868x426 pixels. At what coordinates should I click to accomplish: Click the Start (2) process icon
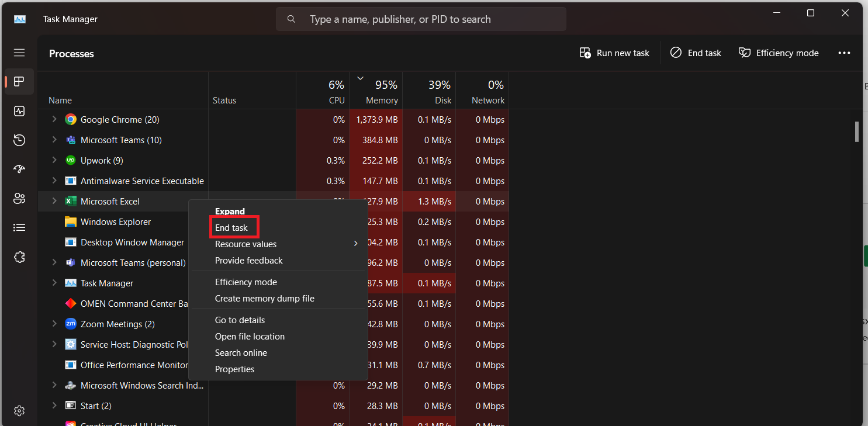tap(71, 406)
